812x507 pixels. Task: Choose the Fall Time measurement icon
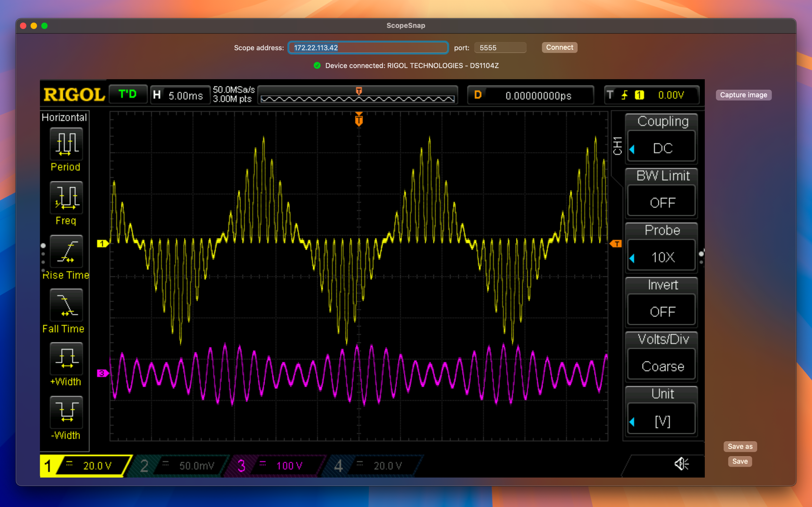(x=66, y=305)
